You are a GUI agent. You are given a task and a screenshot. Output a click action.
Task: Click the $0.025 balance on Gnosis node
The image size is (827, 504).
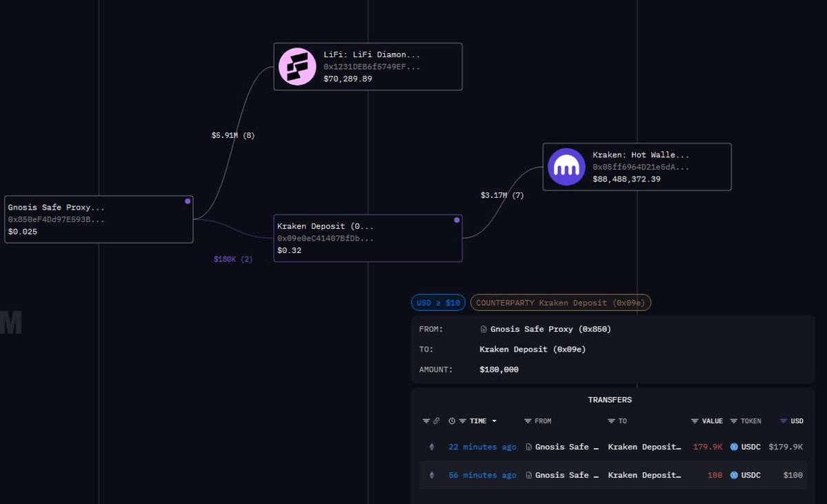coord(23,232)
